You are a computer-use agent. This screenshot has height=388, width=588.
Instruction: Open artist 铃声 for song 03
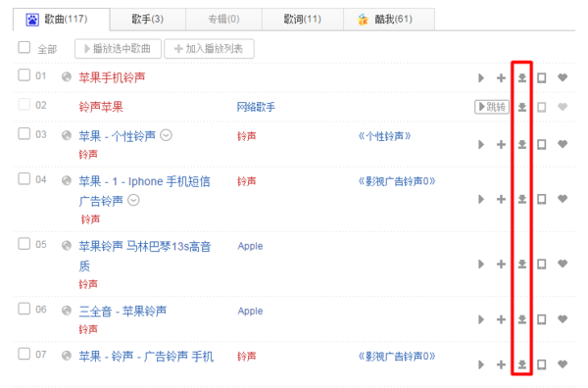click(x=246, y=136)
